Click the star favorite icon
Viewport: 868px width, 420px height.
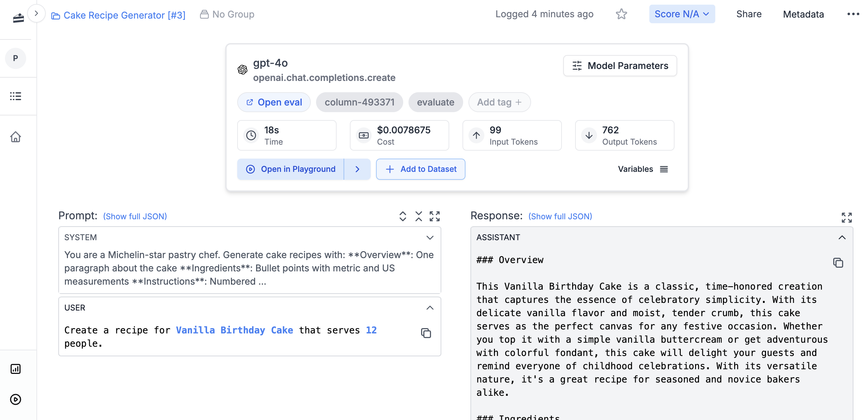tap(621, 14)
